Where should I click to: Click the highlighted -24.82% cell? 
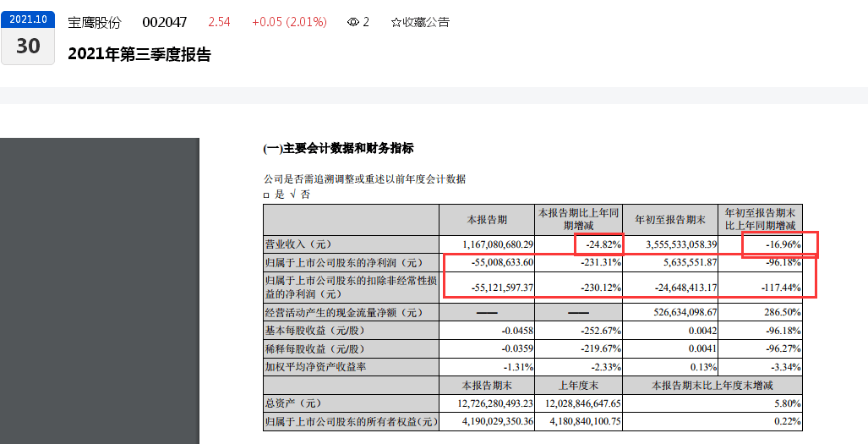599,244
